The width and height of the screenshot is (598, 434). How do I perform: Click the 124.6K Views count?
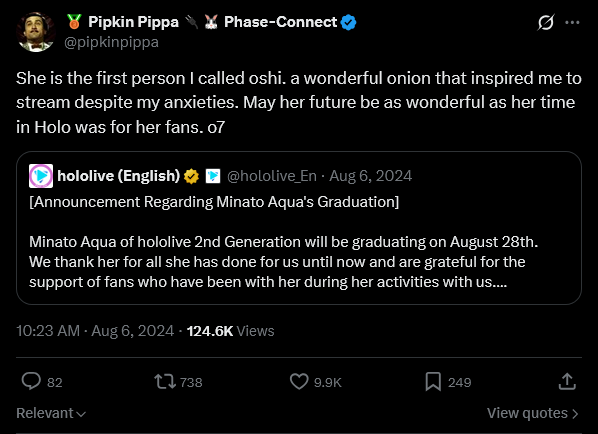[230, 331]
